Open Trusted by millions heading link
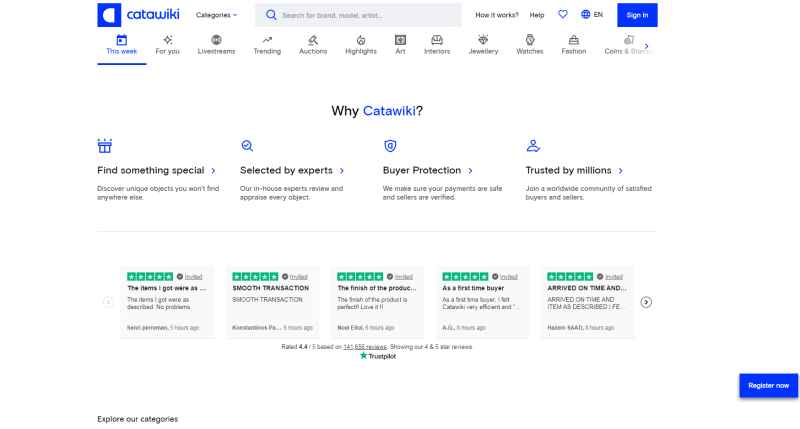The width and height of the screenshot is (800, 429). click(568, 170)
